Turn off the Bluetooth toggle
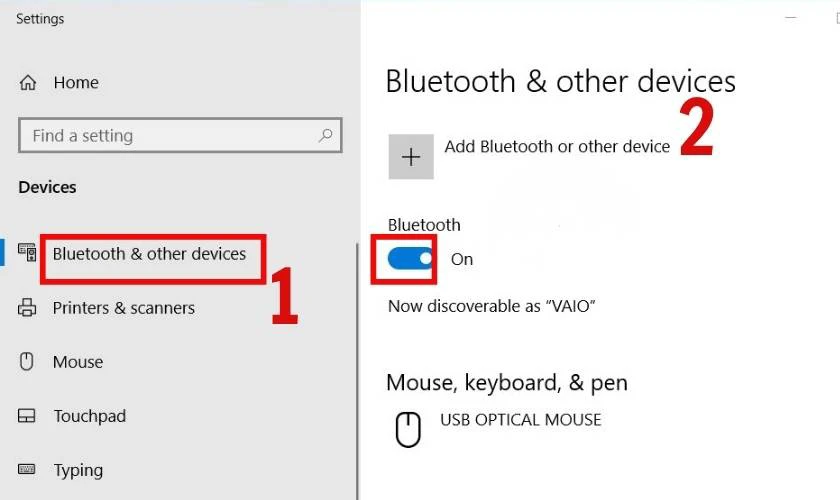Screen dimensions: 840x500 [411, 259]
